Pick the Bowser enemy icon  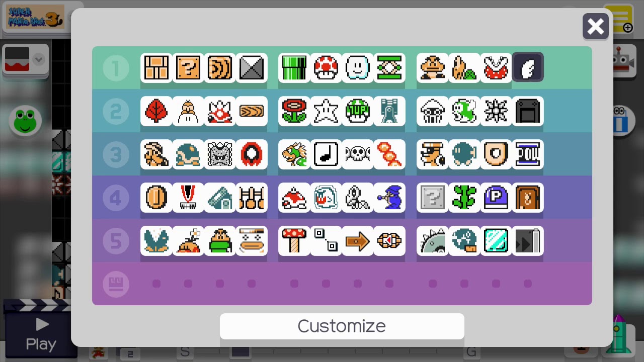coord(294,154)
